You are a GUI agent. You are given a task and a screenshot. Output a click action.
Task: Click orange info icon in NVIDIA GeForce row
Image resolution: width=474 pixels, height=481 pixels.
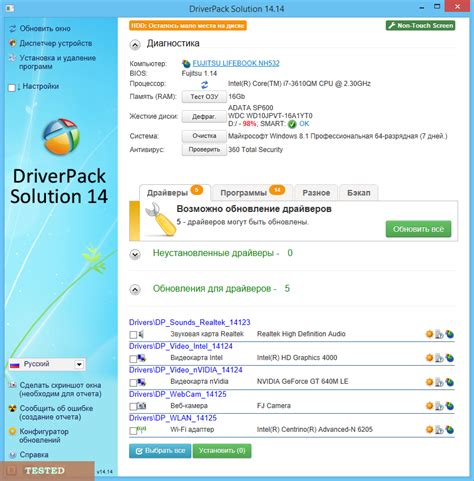429,382
